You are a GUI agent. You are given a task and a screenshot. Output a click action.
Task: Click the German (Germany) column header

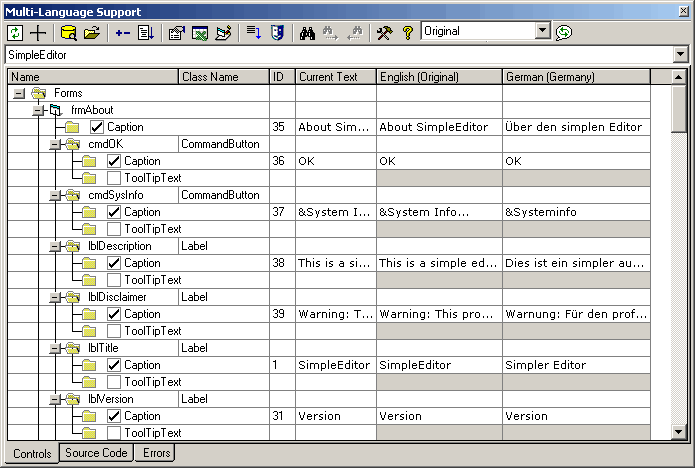[x=575, y=76]
